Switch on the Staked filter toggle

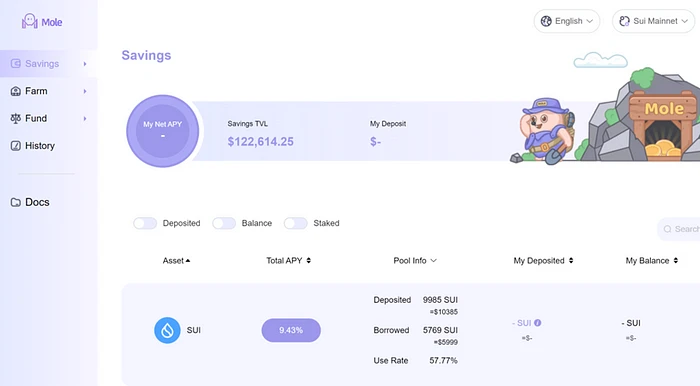point(296,223)
